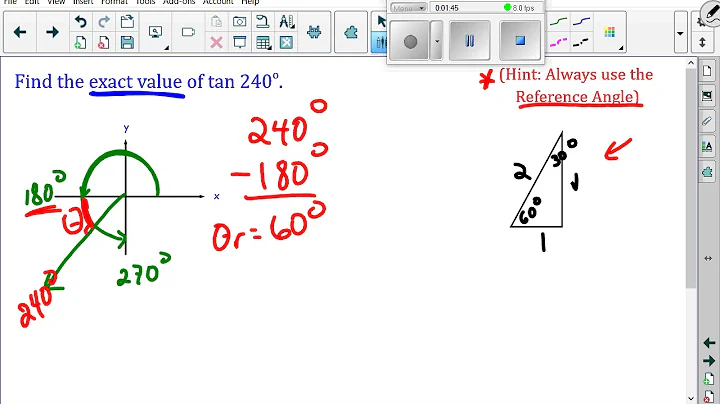This screenshot has height=404, width=720.
Task: Choose the blue solid pen style
Action: 582,22
